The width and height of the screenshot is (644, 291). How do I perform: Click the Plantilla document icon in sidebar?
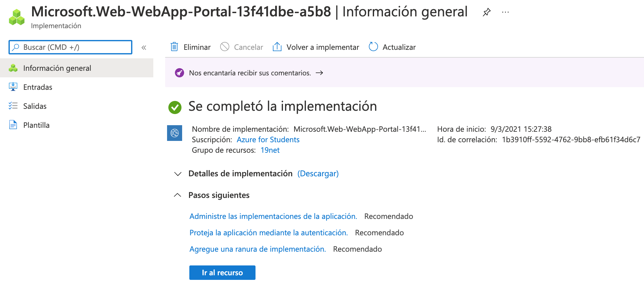click(x=13, y=125)
